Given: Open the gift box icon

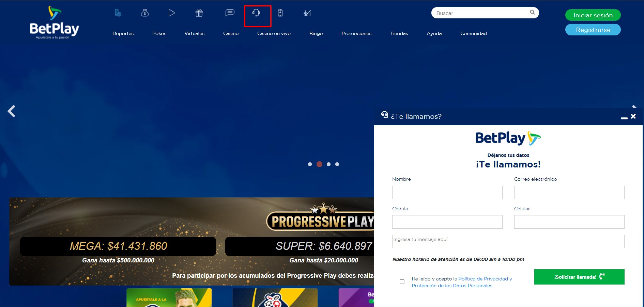Looking at the screenshot, I should [x=199, y=13].
